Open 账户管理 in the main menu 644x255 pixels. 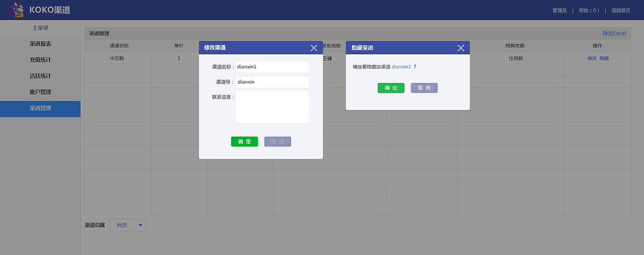tap(40, 92)
